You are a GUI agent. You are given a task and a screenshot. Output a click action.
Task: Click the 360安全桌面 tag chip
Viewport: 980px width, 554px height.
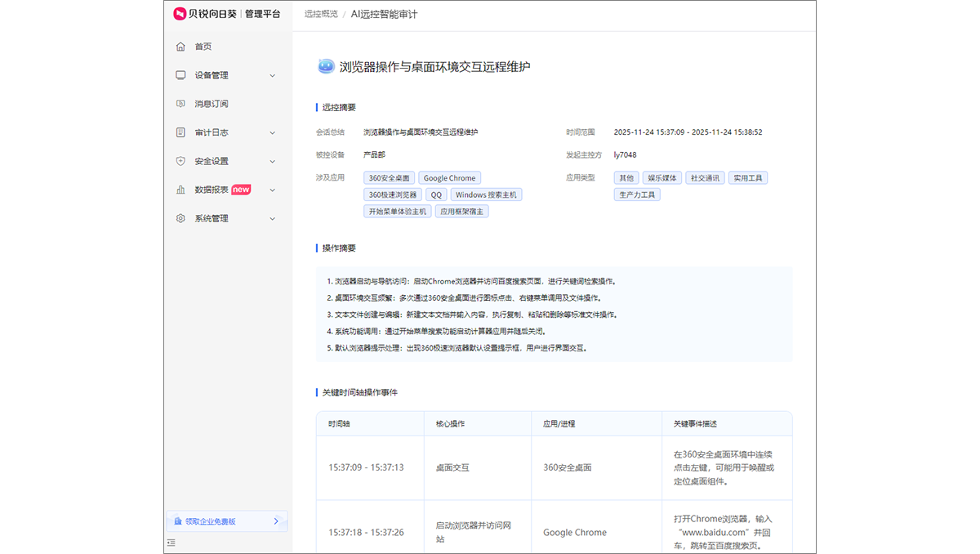[x=390, y=177]
